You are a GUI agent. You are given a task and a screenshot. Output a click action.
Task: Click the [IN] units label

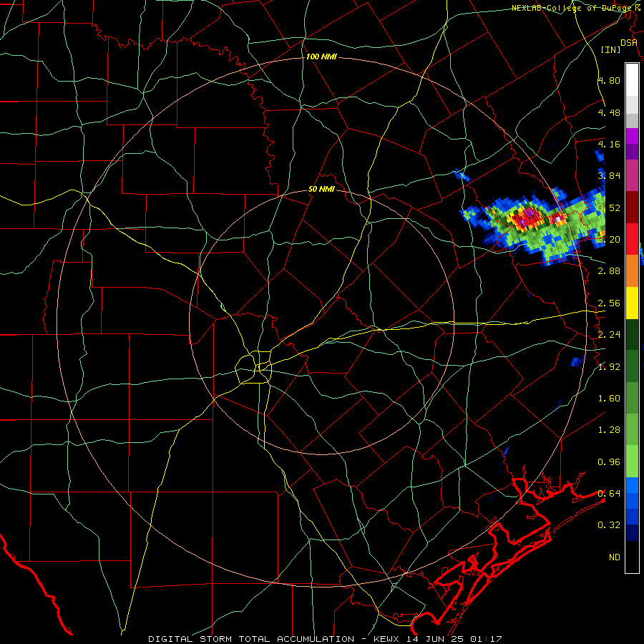point(610,49)
